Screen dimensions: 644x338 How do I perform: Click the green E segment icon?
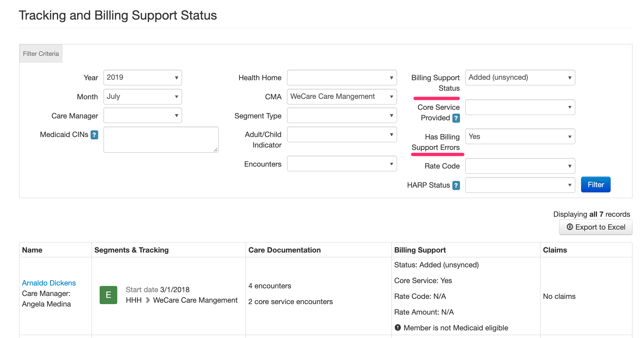[108, 295]
